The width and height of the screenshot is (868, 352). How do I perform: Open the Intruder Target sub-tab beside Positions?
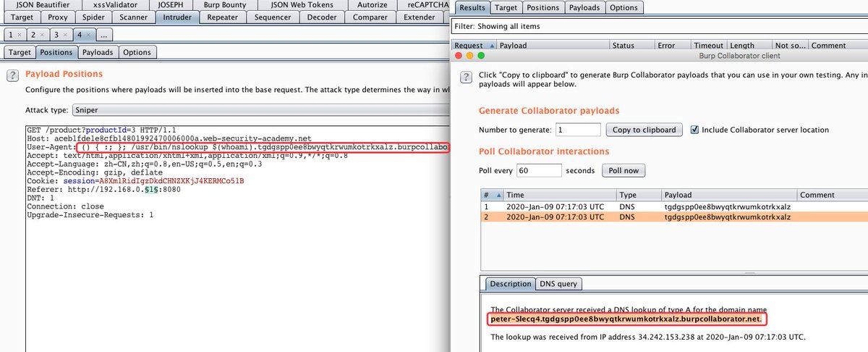(20, 52)
